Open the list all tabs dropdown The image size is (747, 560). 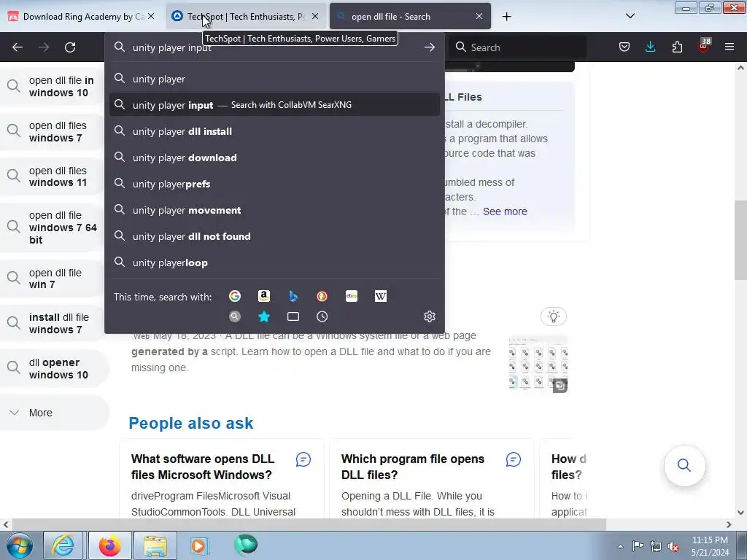tap(630, 16)
